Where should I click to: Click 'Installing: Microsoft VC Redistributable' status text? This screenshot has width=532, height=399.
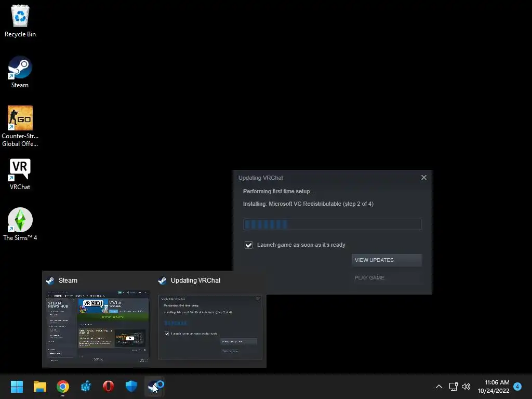point(308,204)
